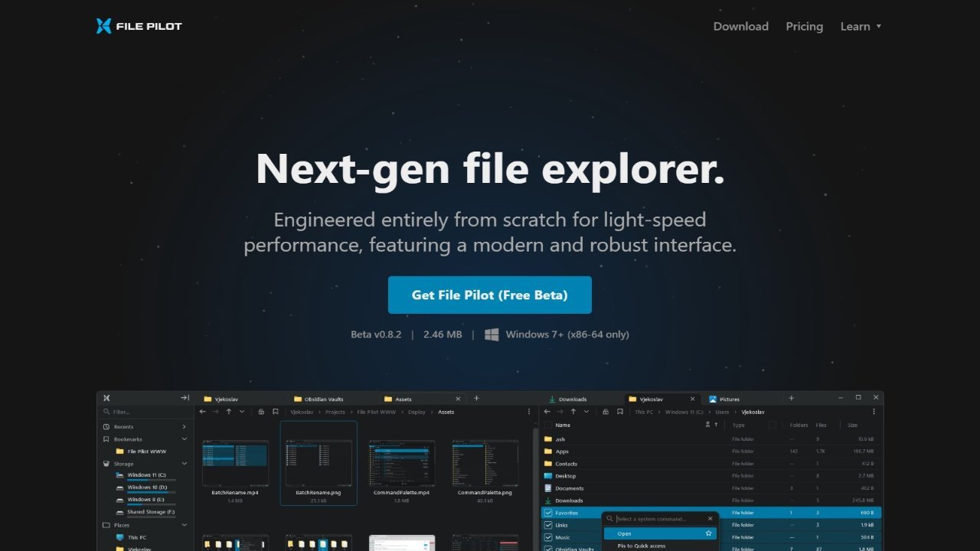This screenshot has width=980, height=551.
Task: Open the Pricing page link
Action: [804, 26]
